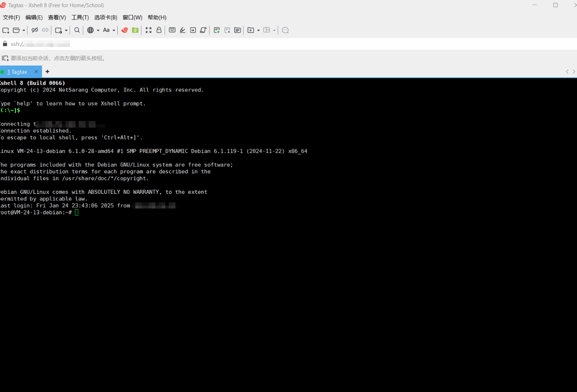The height and width of the screenshot is (392, 577).
Task: Open the chat bubble icon in toolbar
Action: click(285, 30)
